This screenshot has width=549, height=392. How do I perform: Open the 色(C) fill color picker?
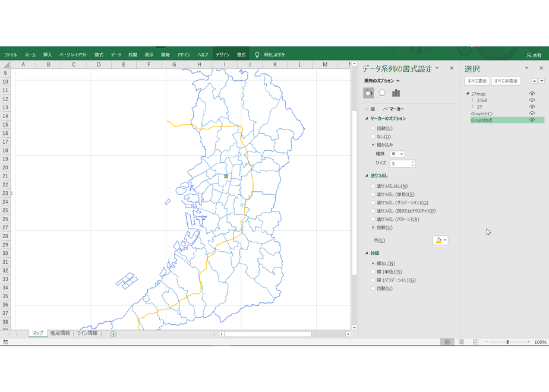[440, 241]
